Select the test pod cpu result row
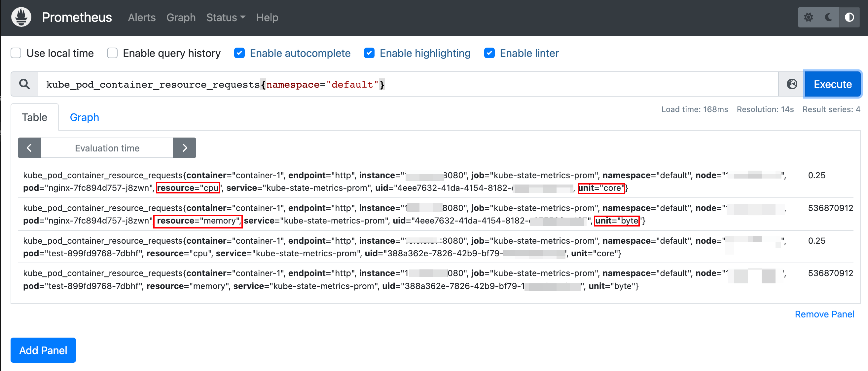Screen dimensions: 868x371 [x=435, y=247]
